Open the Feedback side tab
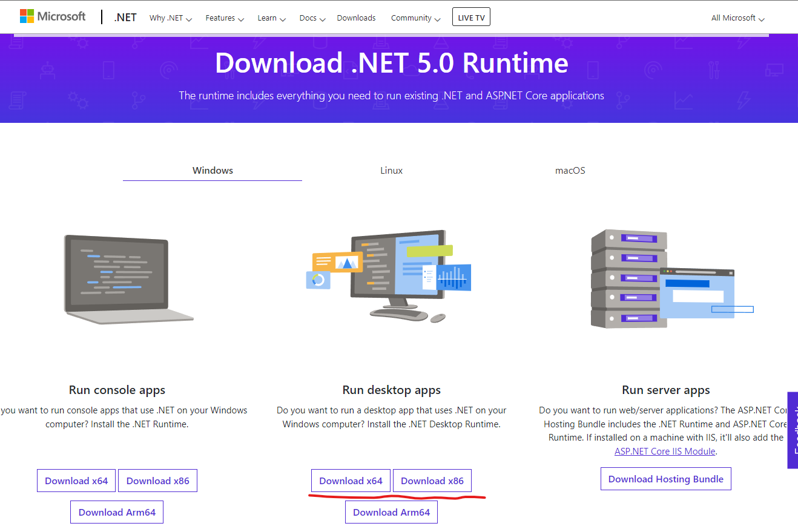Viewport: 798px width, 532px height. (x=793, y=430)
